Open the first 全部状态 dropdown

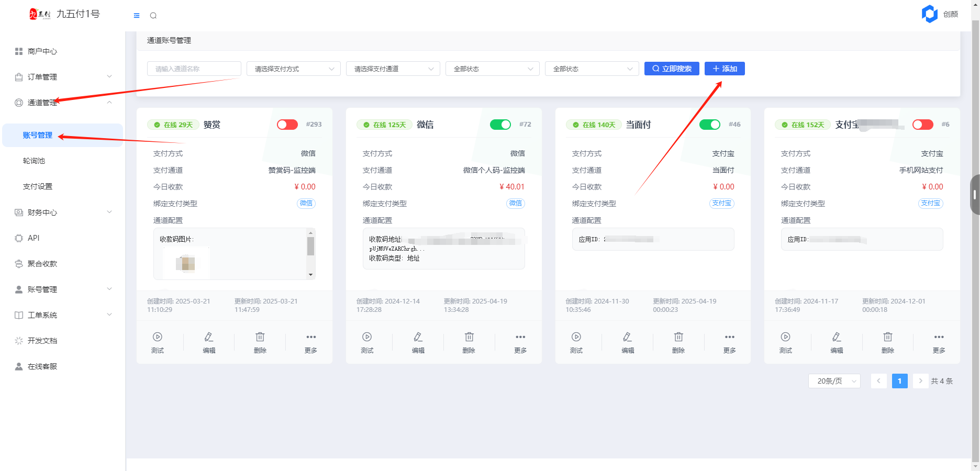(x=493, y=69)
